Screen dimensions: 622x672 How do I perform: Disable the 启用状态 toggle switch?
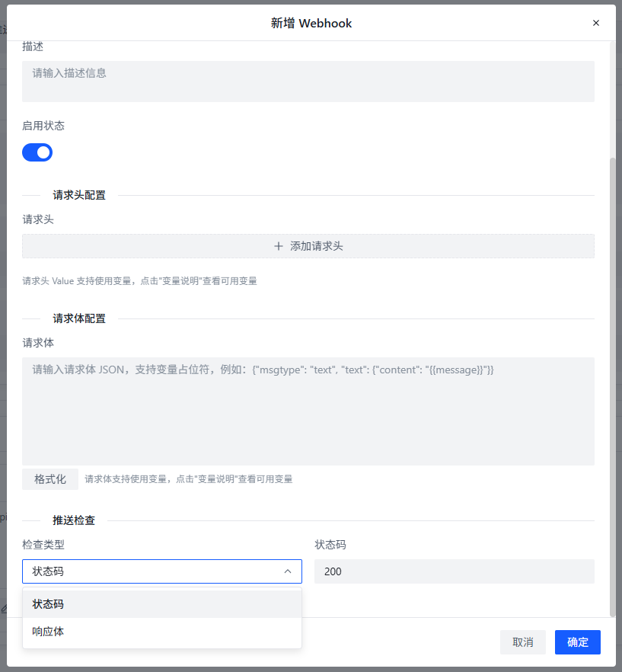37,152
